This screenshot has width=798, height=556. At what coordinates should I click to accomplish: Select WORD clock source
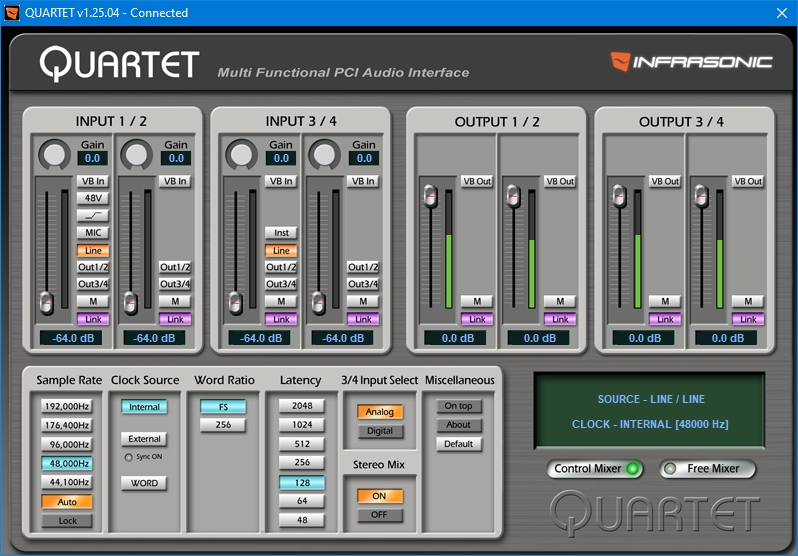144,483
